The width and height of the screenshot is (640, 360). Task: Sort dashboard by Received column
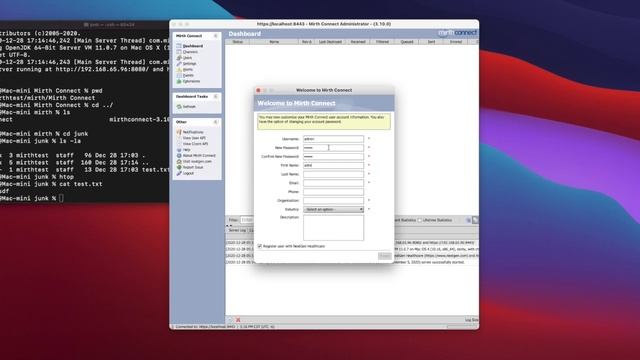pyautogui.click(x=358, y=42)
